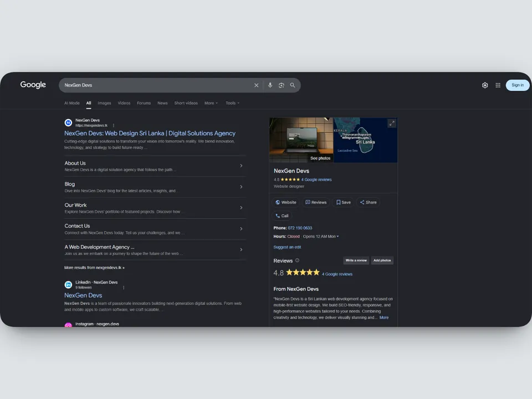Open 4 Google reviews link beside large stars
Image resolution: width=532 pixels, height=399 pixels.
point(337,274)
